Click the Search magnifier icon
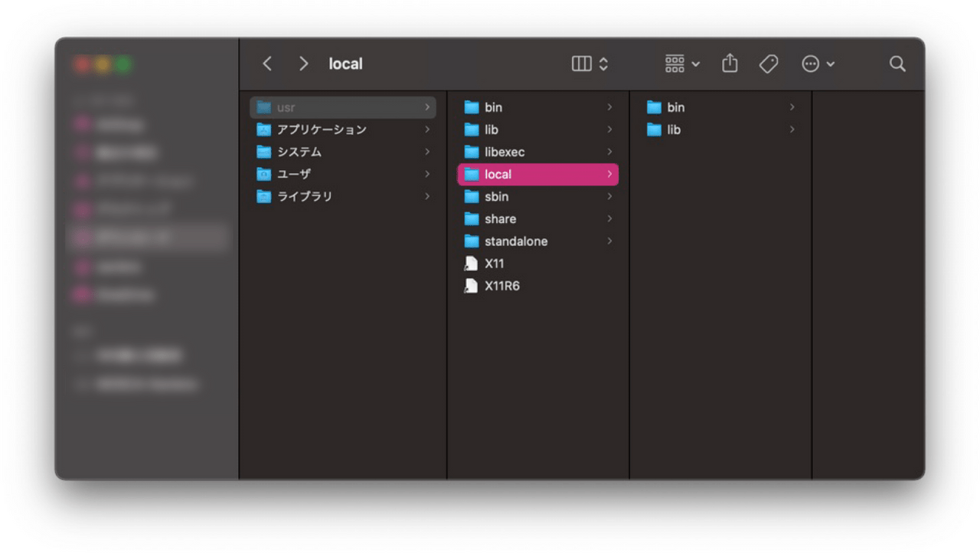This screenshot has height=554, width=980. click(x=897, y=64)
